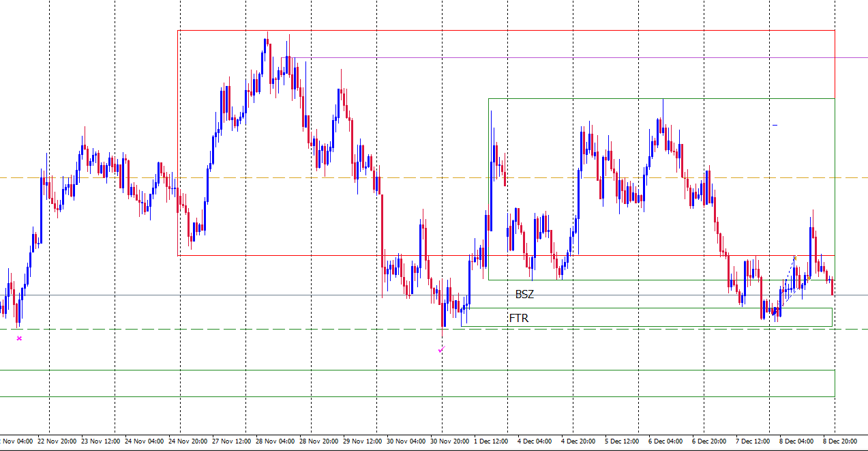Click the small black dash mark inside green box

tap(775, 125)
